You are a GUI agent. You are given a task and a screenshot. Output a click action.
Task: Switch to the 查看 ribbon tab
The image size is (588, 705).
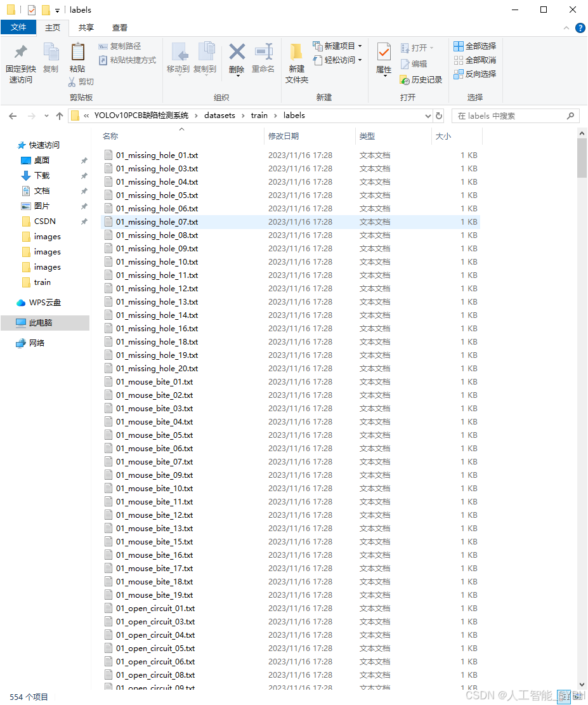click(120, 27)
